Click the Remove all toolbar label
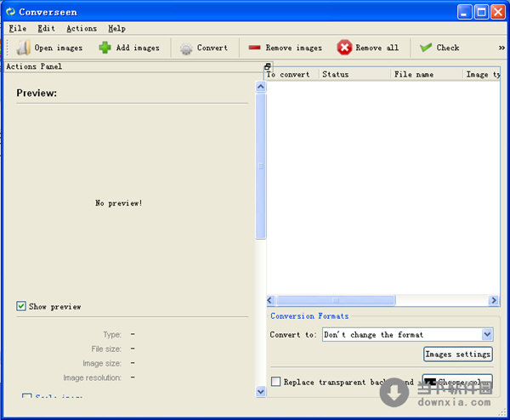Viewport: 510px width, 420px height. coord(377,48)
